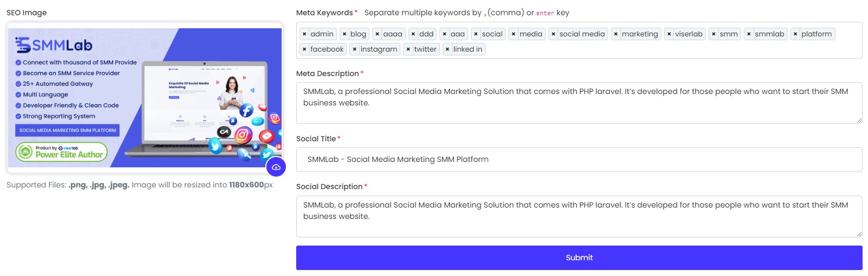
Task: Click the SMMLab SEO image preview
Action: click(x=145, y=98)
